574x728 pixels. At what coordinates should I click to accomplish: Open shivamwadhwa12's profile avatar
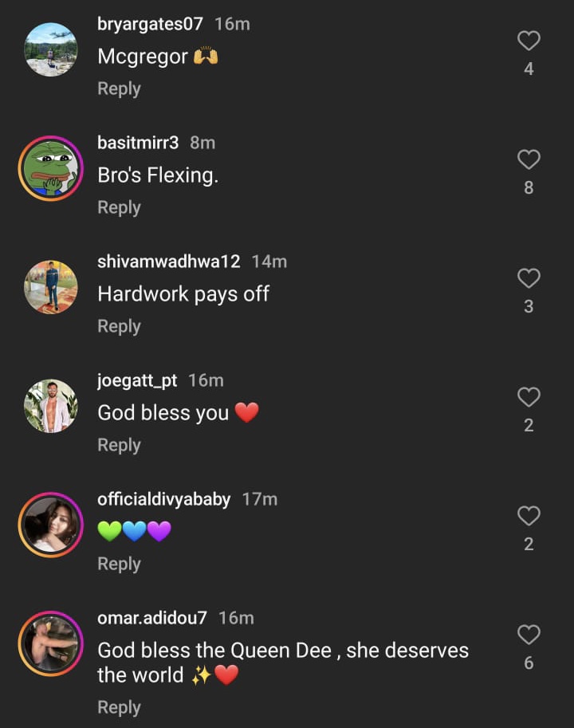[x=51, y=287]
